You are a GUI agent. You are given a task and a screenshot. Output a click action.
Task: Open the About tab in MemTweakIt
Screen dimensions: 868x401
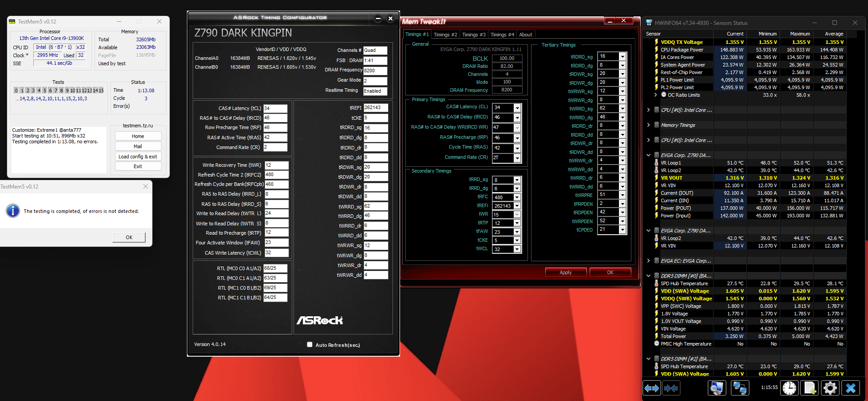[526, 35]
